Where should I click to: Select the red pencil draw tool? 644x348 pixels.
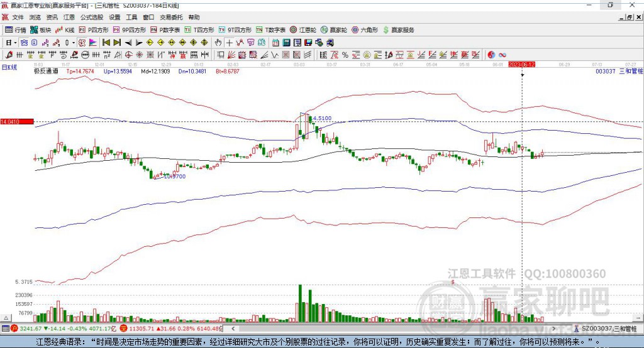[9, 55]
